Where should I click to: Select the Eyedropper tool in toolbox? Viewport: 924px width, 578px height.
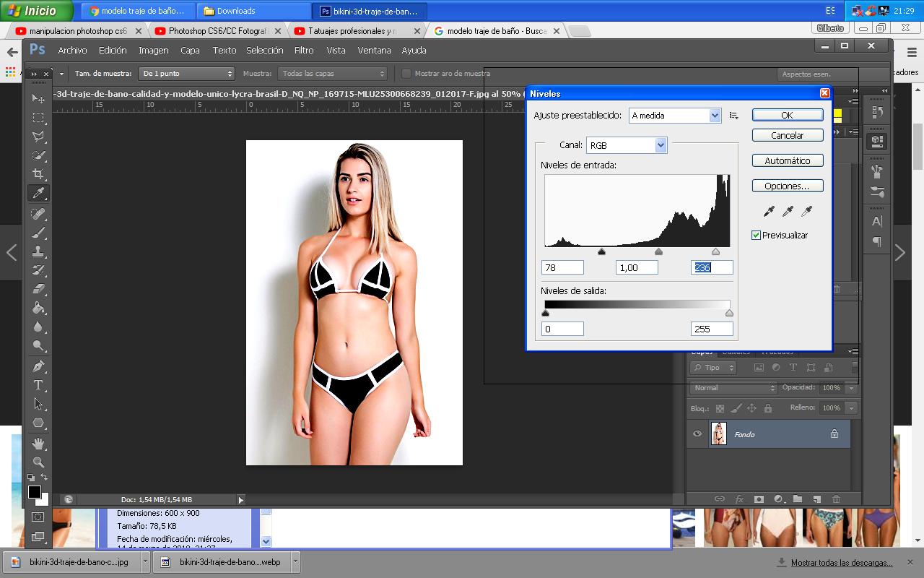coord(38,193)
